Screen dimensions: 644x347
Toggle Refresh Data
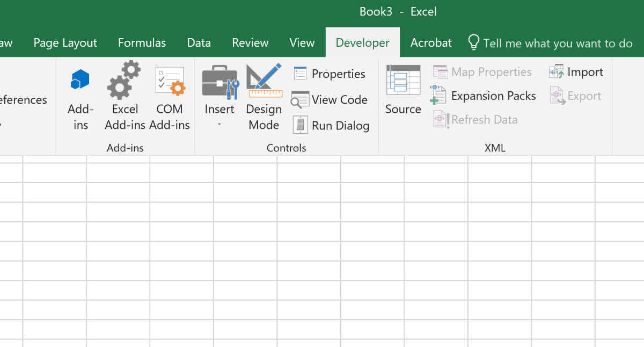click(474, 119)
